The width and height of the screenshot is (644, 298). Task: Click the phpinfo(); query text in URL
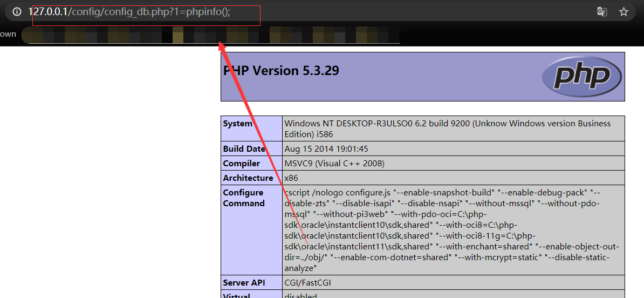point(208,12)
